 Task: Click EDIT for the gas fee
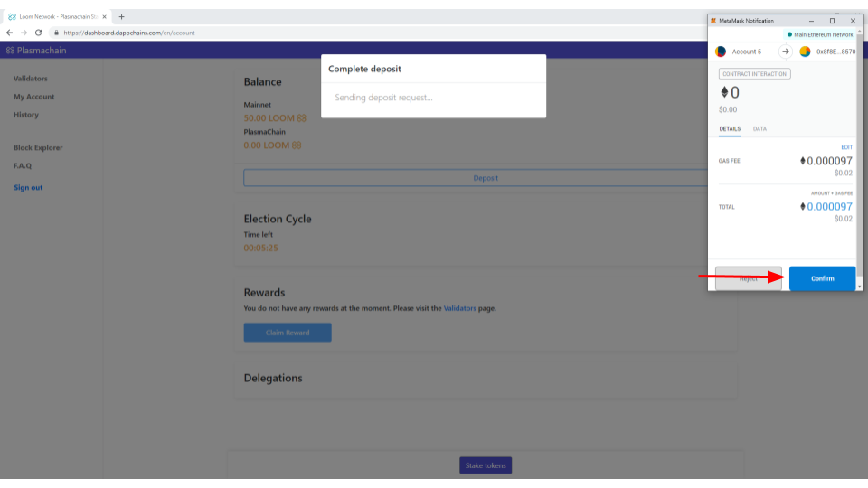846,147
